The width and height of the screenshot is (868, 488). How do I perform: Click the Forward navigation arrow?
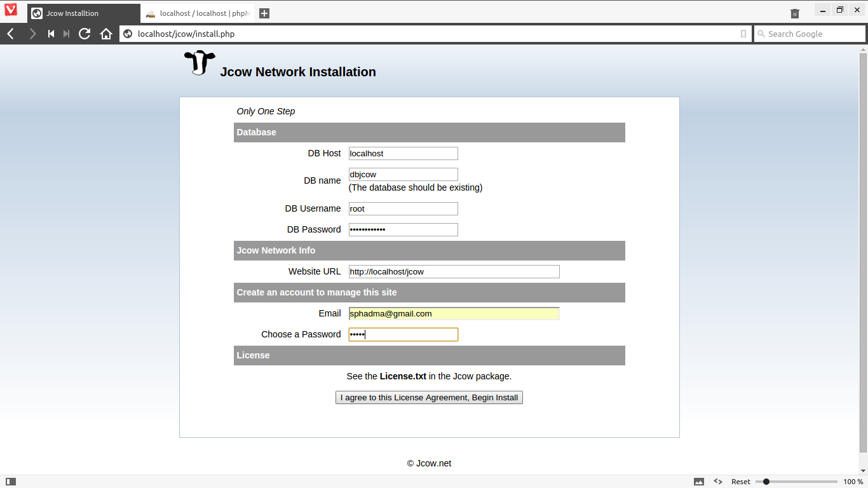point(32,34)
